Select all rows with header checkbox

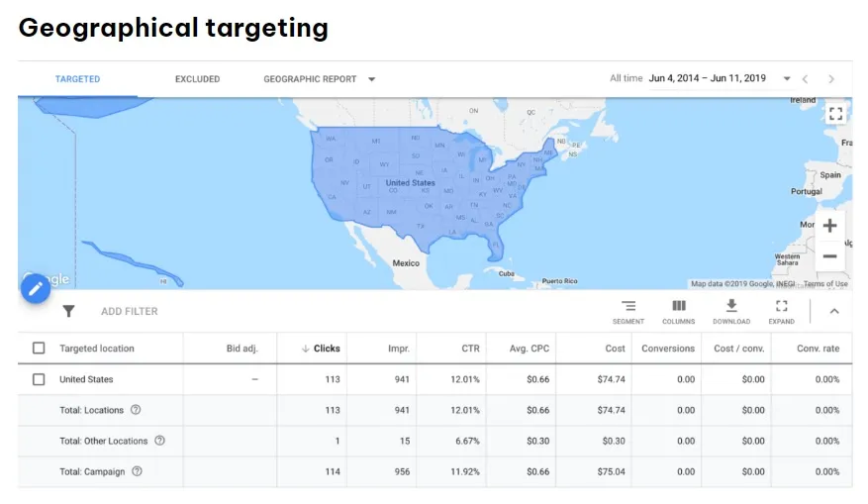tap(39, 349)
